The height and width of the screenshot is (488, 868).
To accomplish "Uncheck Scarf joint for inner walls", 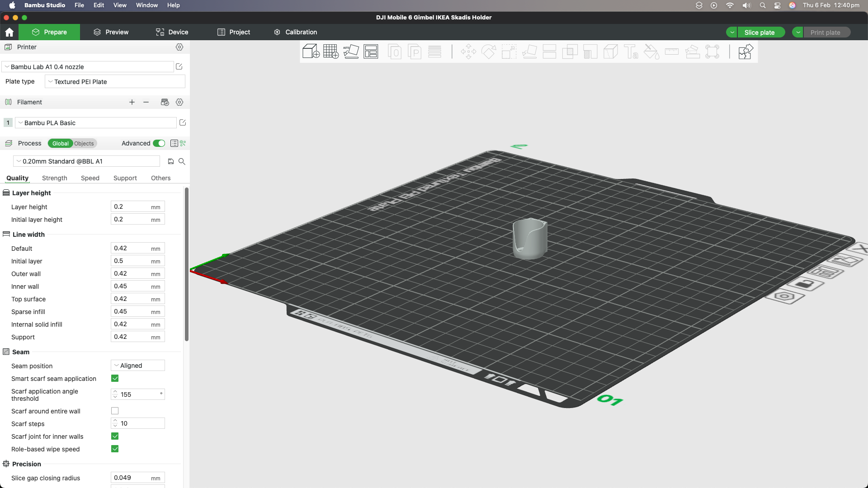I will [x=115, y=436].
